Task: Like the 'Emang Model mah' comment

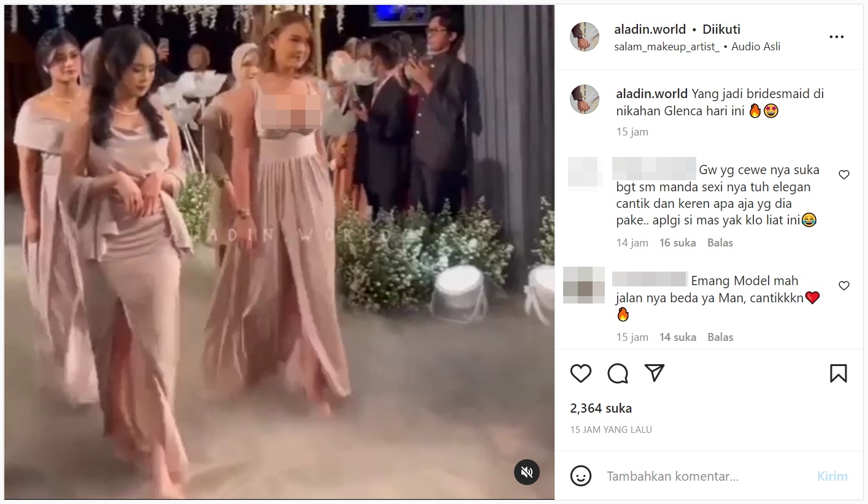Action: coord(844,286)
